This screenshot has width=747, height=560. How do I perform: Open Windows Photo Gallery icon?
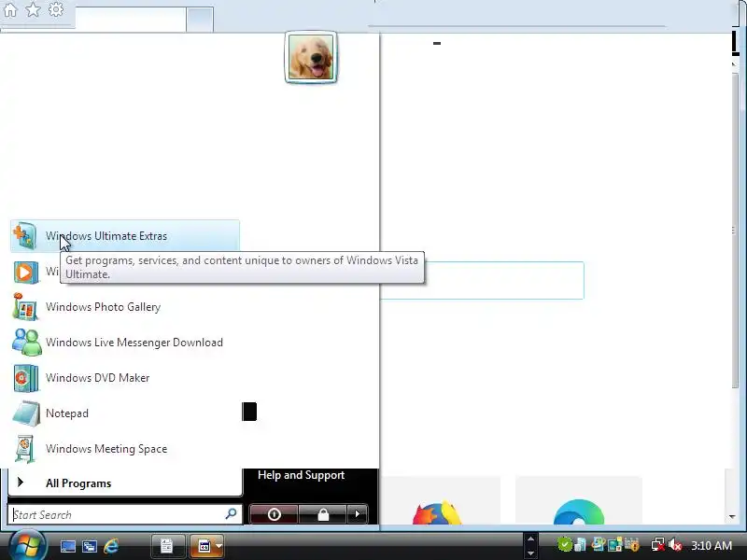[25, 307]
